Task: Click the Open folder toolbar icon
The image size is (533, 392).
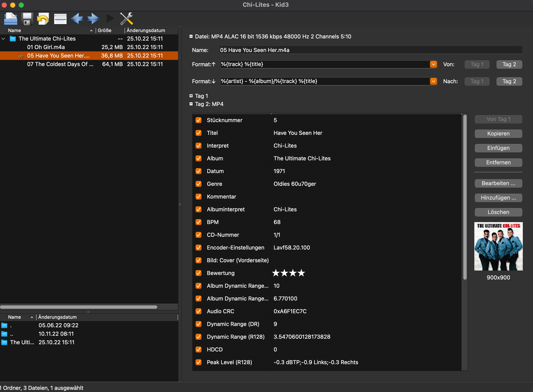Action: coord(11,19)
